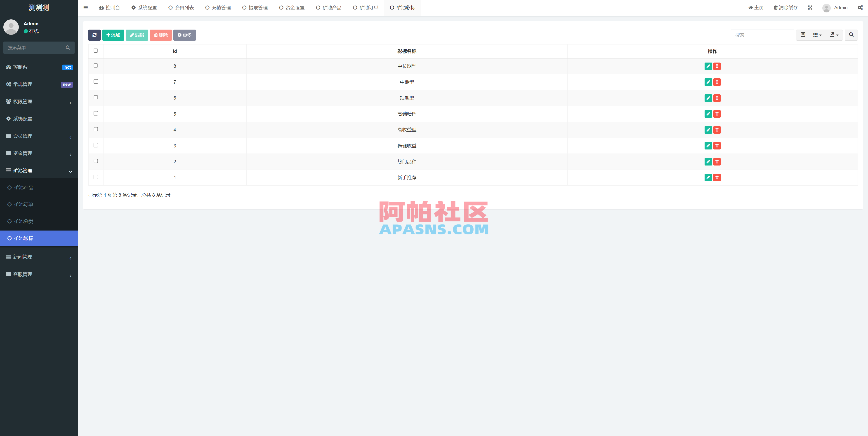Viewport: 868px width, 436px height.
Task: Switch to the 矿池订单 tab
Action: [x=366, y=7]
